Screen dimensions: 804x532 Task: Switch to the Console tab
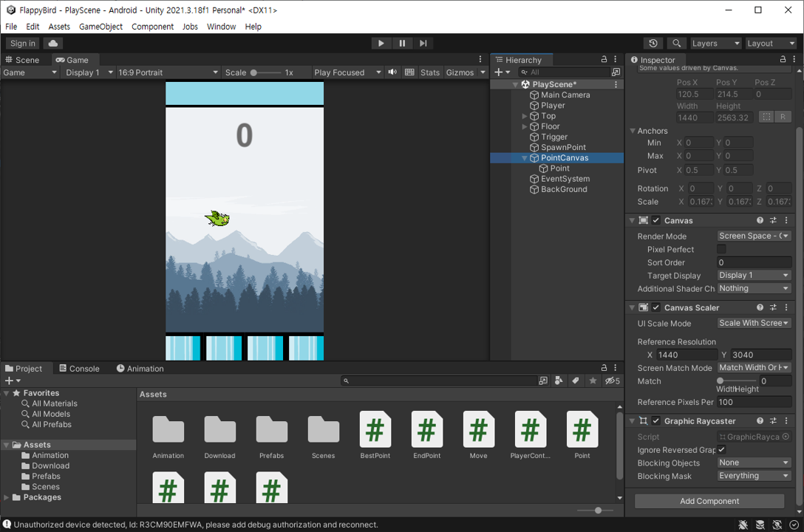pyautogui.click(x=79, y=369)
